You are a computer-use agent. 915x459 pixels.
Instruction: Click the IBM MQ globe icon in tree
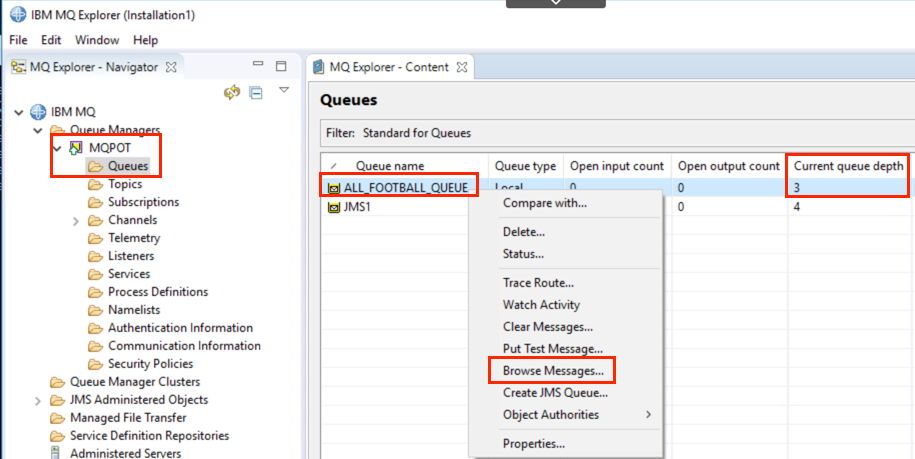38,111
